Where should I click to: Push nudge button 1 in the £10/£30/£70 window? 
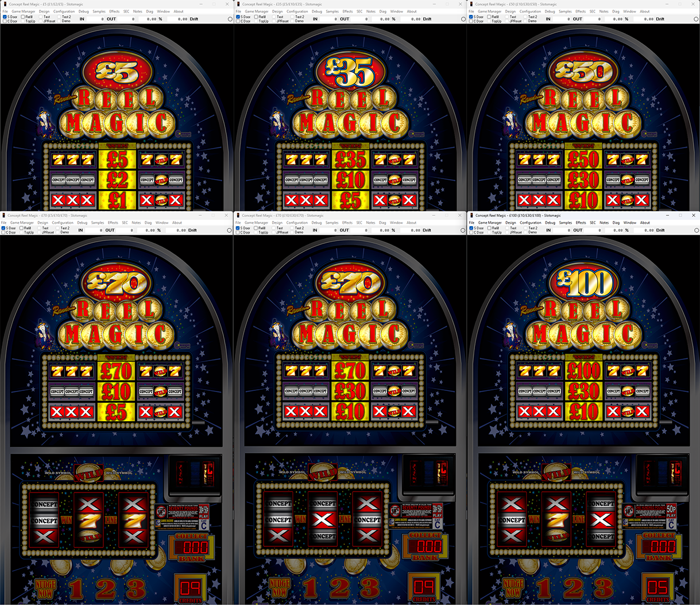310,588
